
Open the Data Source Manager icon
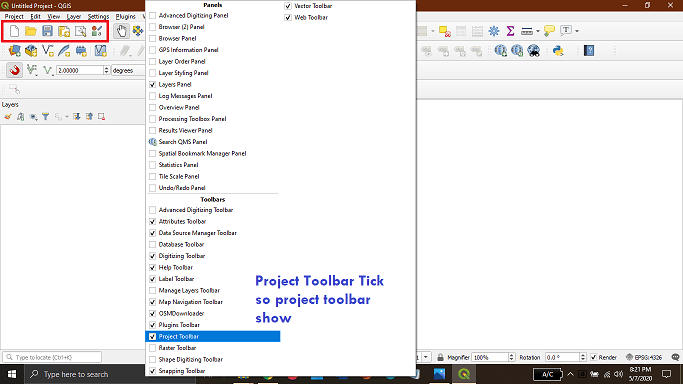point(14,51)
